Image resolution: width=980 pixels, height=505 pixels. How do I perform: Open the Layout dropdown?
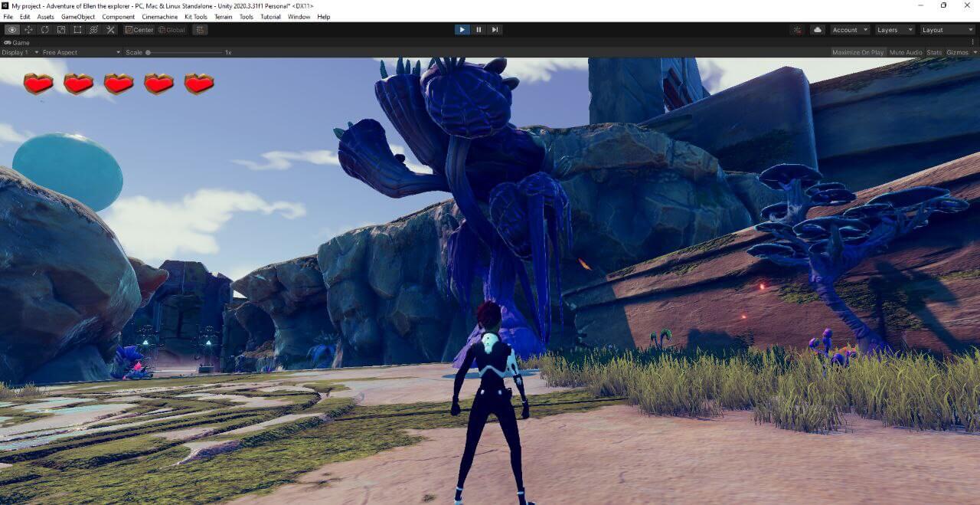pyautogui.click(x=947, y=30)
